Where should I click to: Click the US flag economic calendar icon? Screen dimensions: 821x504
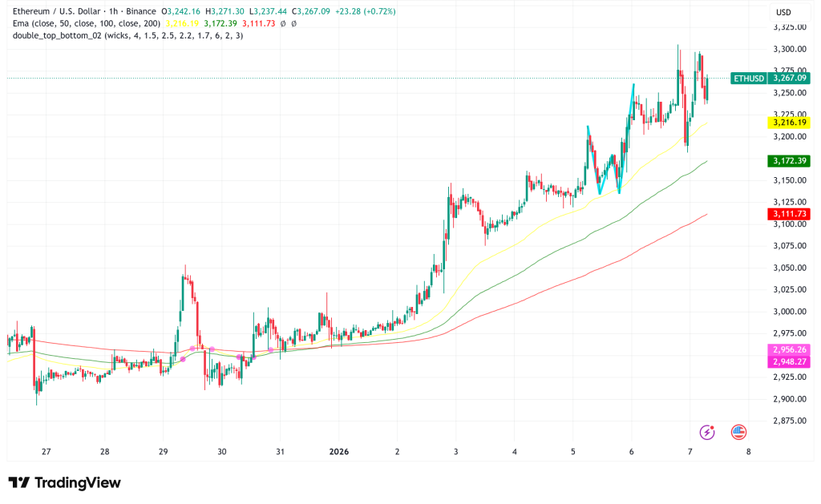click(x=739, y=432)
